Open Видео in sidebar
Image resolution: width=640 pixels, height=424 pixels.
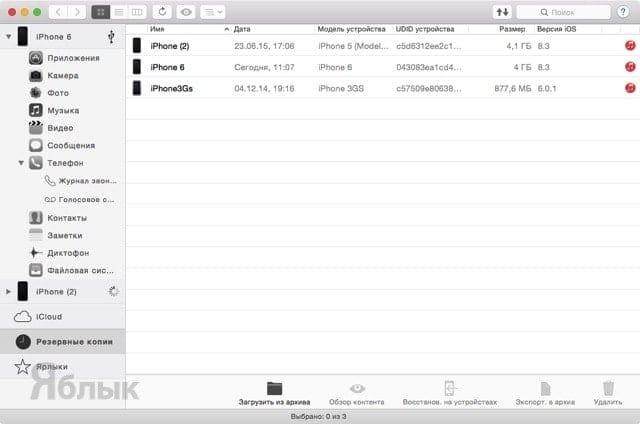(60, 128)
